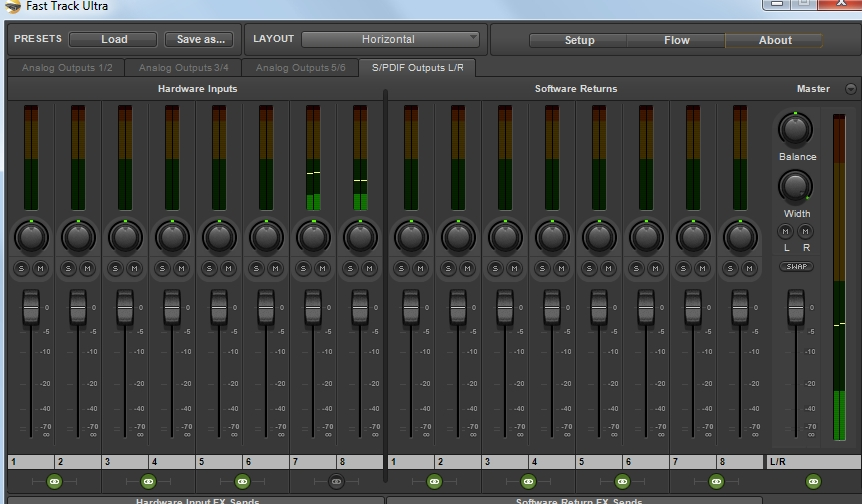Image resolution: width=862 pixels, height=504 pixels.
Task: Toggle stereo link for software returns 3-4
Action: click(x=528, y=481)
